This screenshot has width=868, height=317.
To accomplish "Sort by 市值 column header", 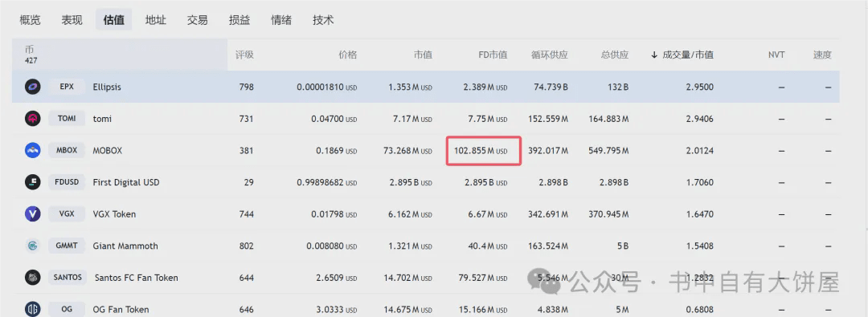I will [x=423, y=55].
